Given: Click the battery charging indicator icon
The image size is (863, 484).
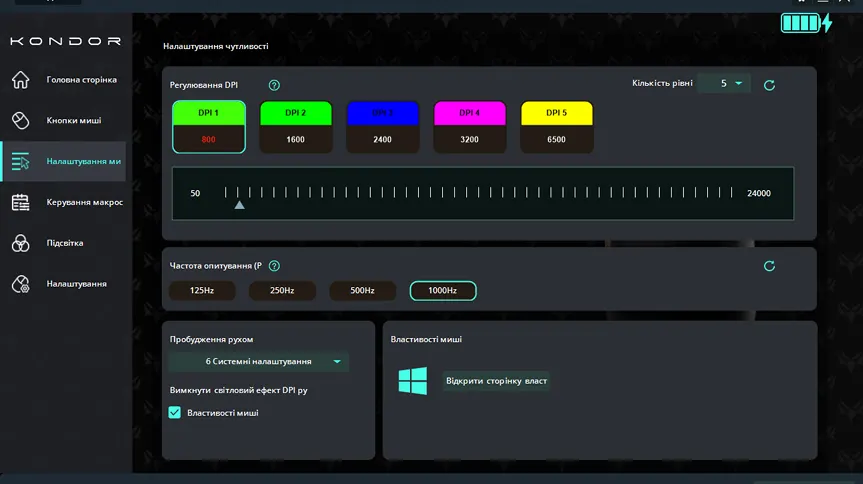Looking at the screenshot, I should pos(806,23).
